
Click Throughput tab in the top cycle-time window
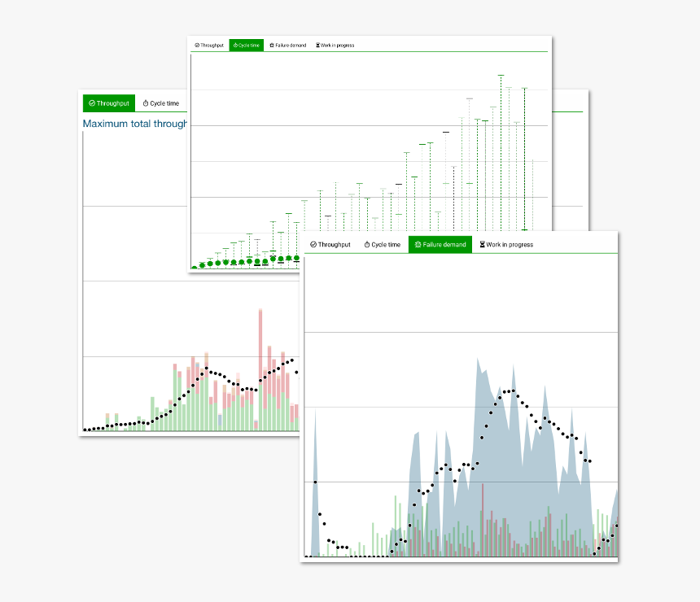pyautogui.click(x=209, y=45)
